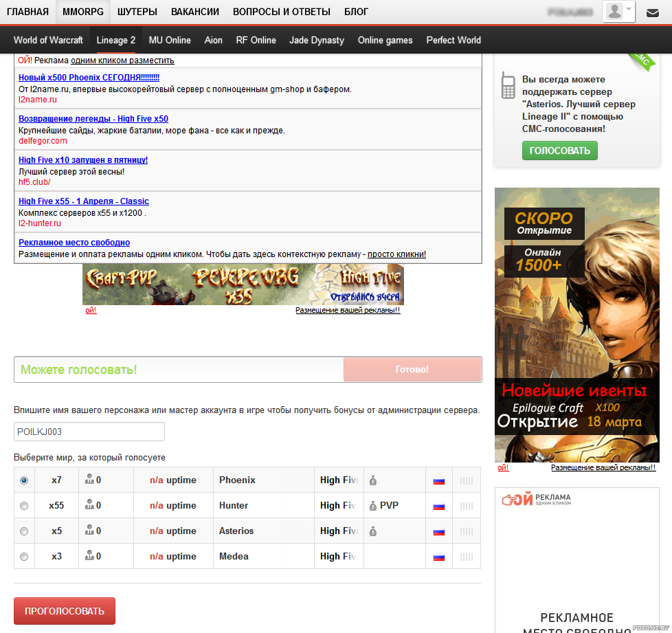This screenshot has height=633, width=672.
Task: Switch to the Jade Dynasty tab
Action: (317, 41)
